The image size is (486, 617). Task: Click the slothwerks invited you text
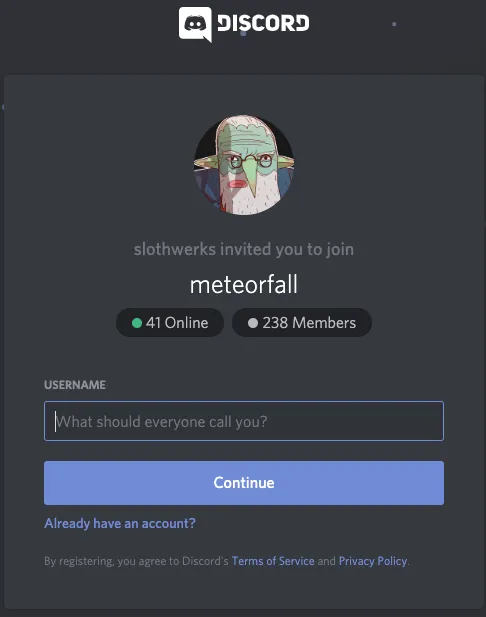click(244, 249)
